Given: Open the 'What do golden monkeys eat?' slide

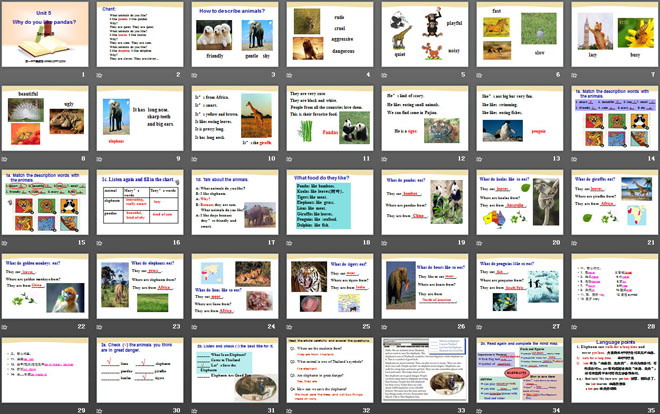Looking at the screenshot, I should (46, 285).
